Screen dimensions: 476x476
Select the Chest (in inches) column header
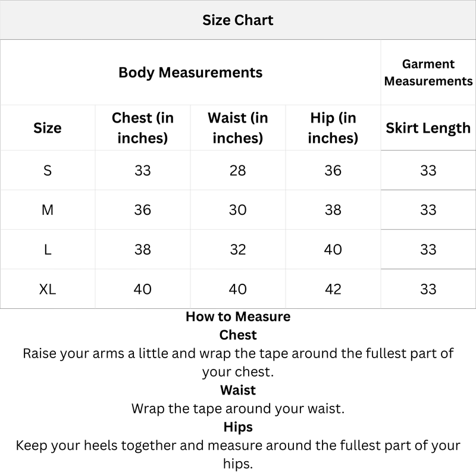143,128
